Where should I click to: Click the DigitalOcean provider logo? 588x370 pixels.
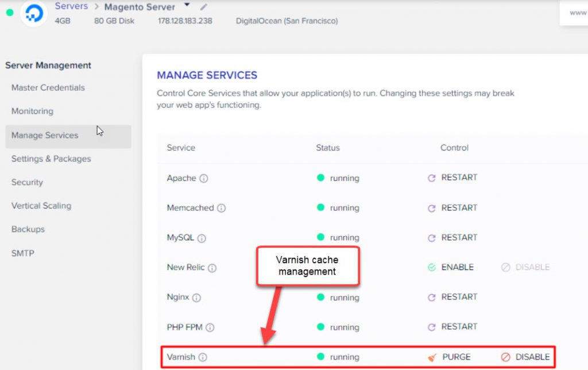34,13
